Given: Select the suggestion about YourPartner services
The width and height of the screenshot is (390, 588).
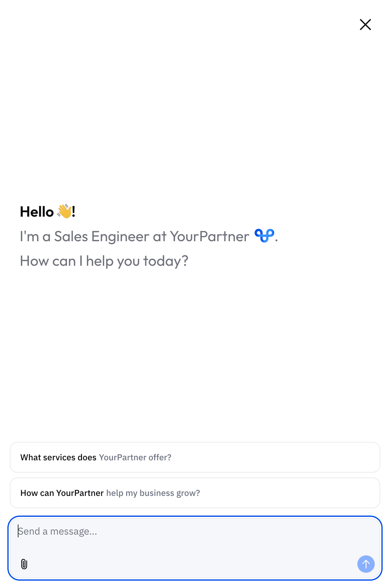Looking at the screenshot, I should tap(195, 457).
